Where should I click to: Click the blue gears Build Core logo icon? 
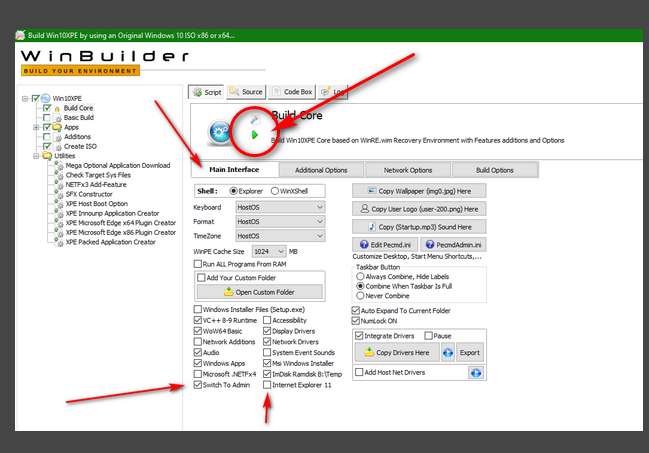point(219,132)
